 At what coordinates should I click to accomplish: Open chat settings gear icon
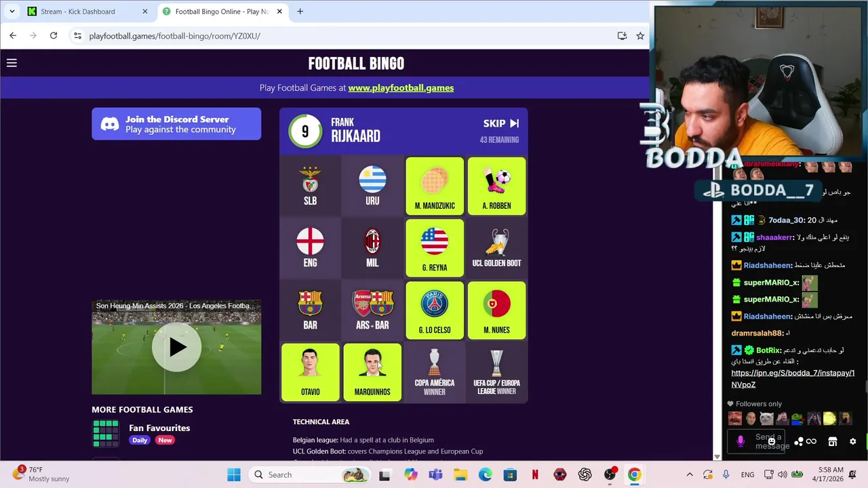(852, 442)
